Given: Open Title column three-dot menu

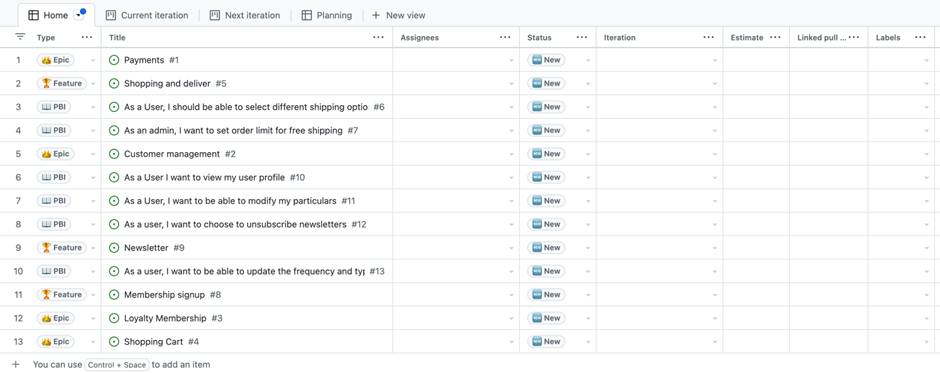Looking at the screenshot, I should point(378,37).
